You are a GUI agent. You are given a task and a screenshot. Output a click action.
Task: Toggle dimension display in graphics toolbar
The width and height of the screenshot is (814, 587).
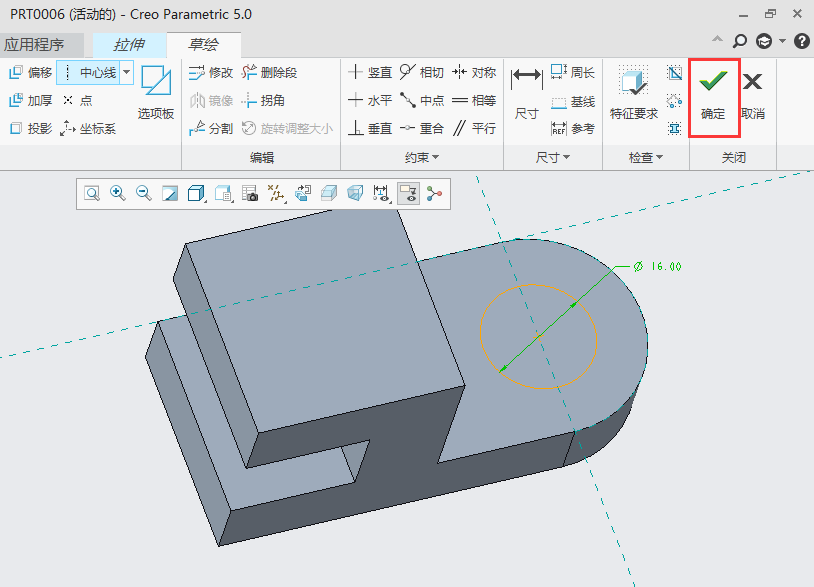[x=381, y=194]
